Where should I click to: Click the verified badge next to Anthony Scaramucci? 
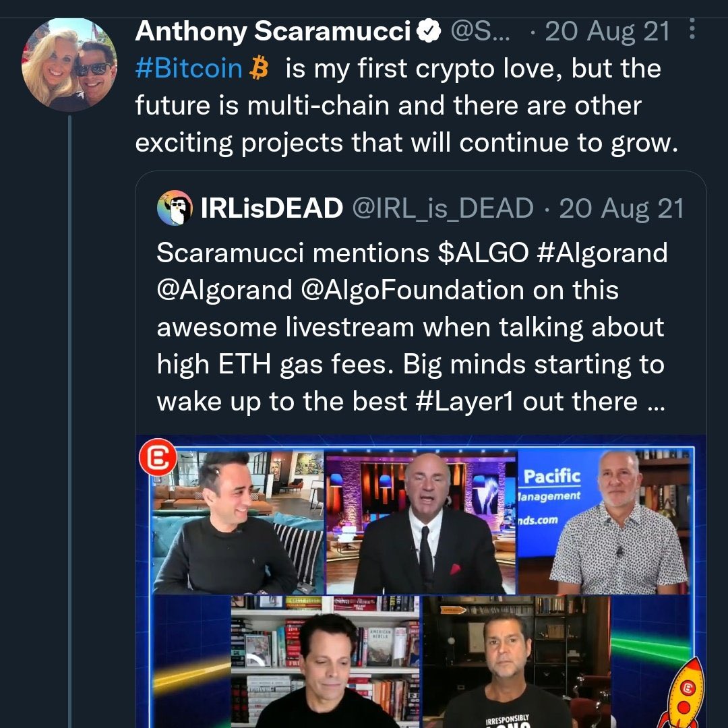click(428, 32)
